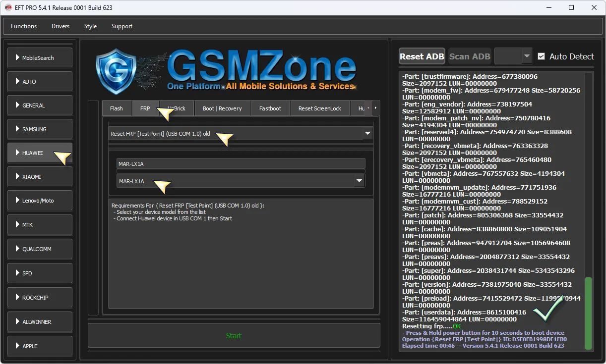The image size is (606, 364).
Task: Toggle the Auto Detect checkbox
Action: tap(541, 56)
